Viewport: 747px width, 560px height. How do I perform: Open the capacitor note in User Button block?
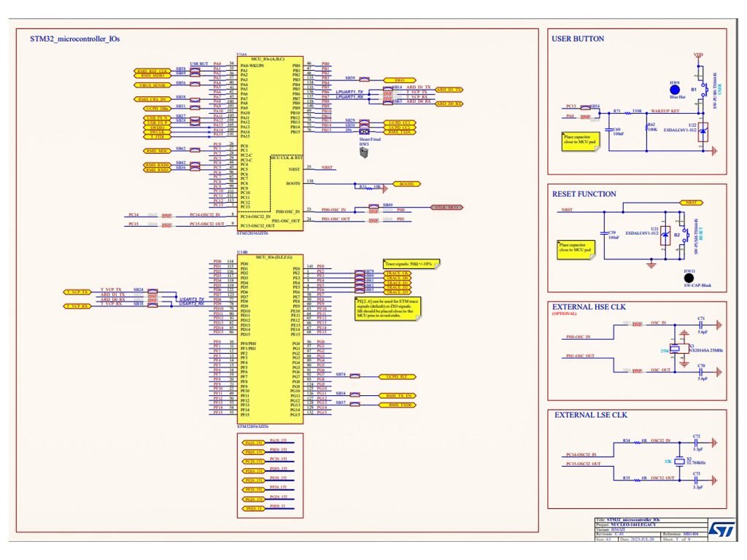pos(581,141)
